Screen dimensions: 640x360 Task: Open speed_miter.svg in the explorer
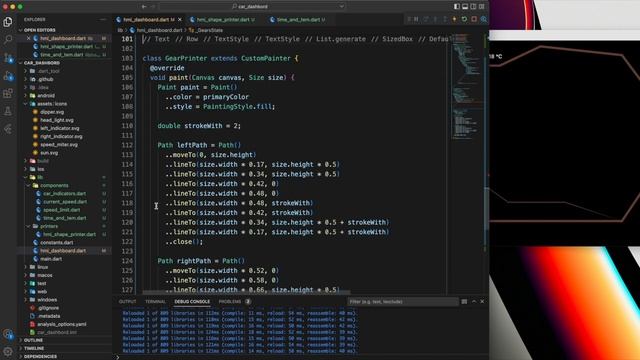click(59, 144)
